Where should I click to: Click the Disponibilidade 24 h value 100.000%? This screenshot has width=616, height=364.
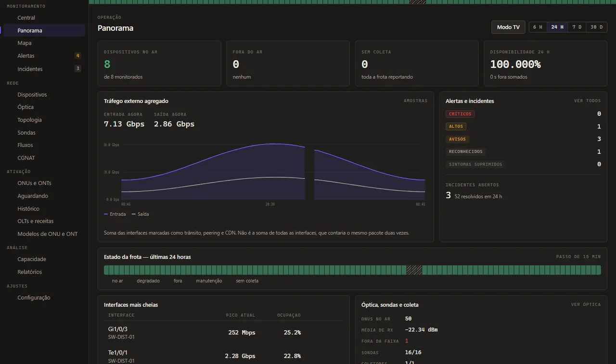click(515, 64)
